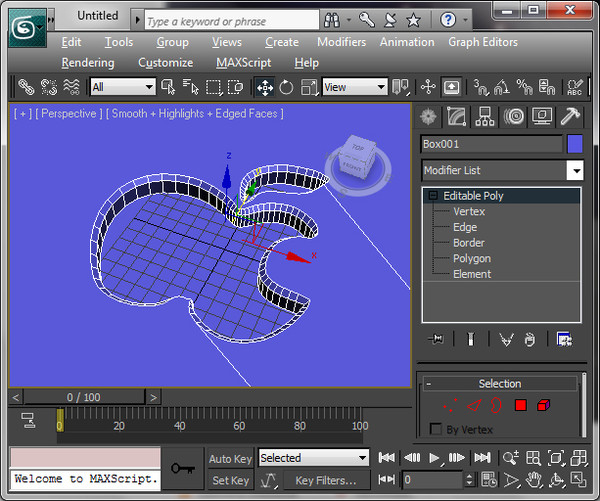Activate the Select and Rotate tool
600x501 pixels.
click(286, 87)
